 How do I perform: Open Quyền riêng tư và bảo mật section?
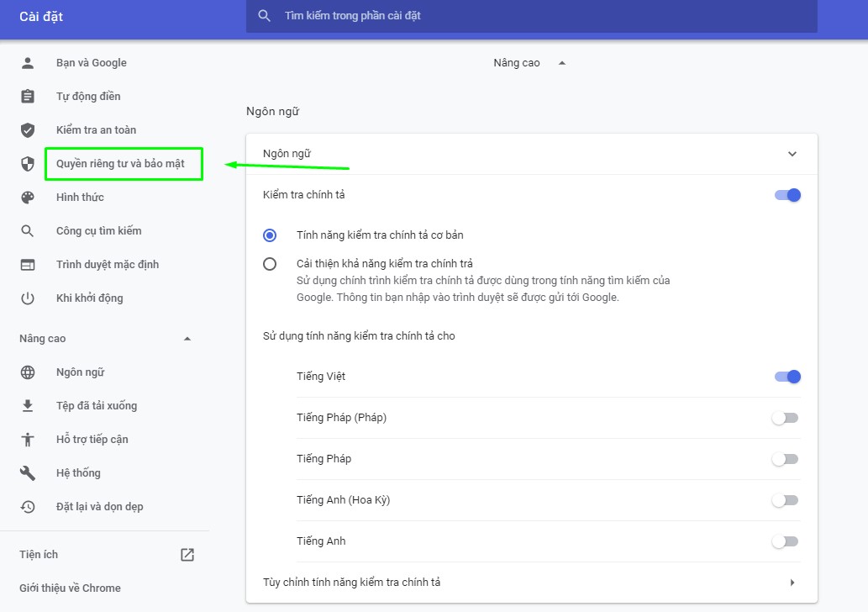point(120,164)
